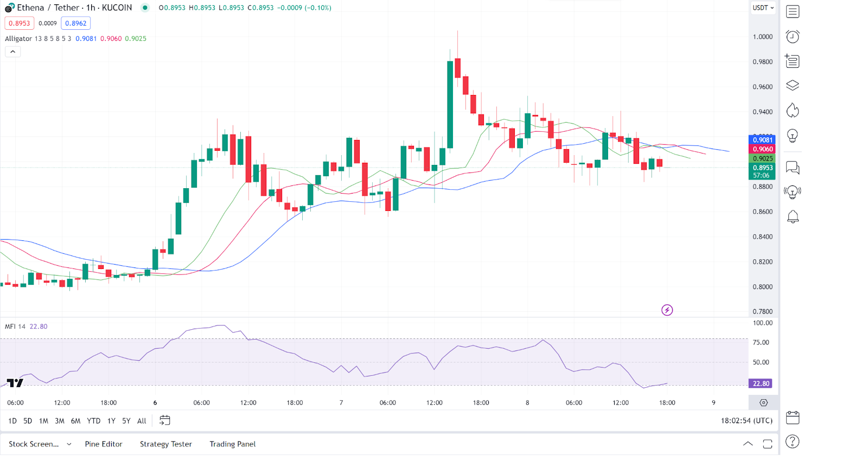
Task: Open the Ideas lightbulb icon
Action: (x=793, y=136)
